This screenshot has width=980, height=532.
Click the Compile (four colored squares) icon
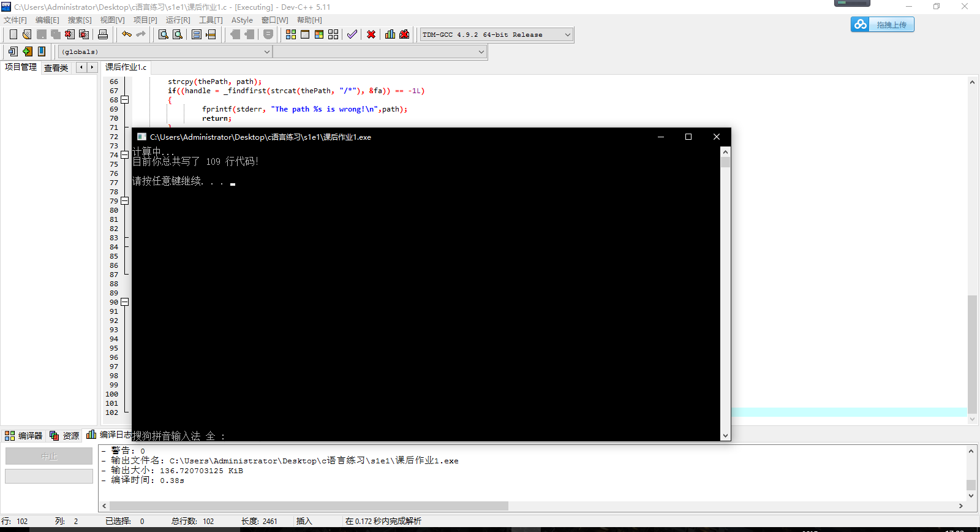(x=291, y=34)
